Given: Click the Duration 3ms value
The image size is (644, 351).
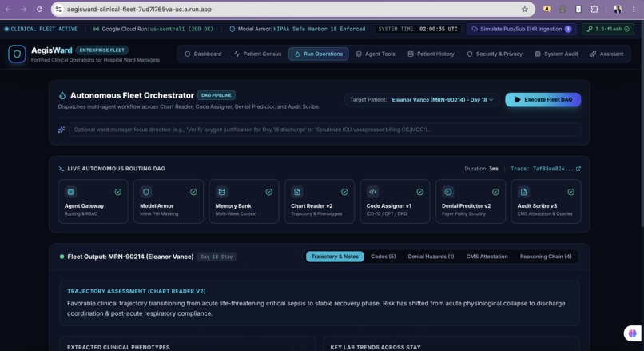Looking at the screenshot, I should pyautogui.click(x=494, y=169).
